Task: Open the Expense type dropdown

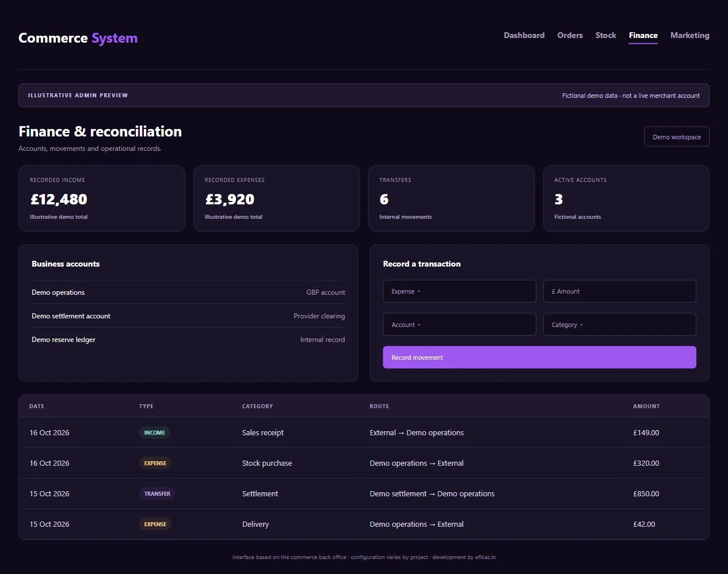Action: click(x=459, y=291)
